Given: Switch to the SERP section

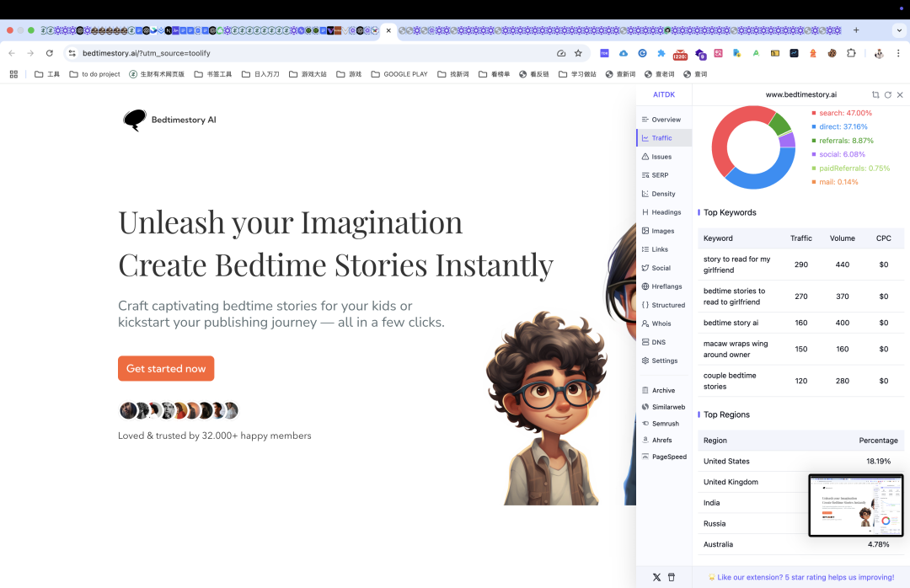Looking at the screenshot, I should click(x=664, y=175).
